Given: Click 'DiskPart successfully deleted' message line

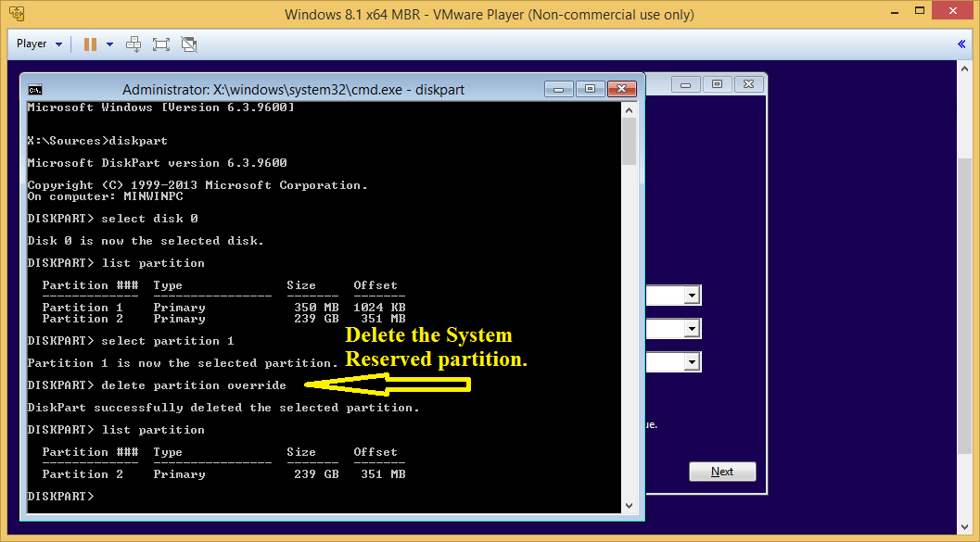Looking at the screenshot, I should point(223,408).
